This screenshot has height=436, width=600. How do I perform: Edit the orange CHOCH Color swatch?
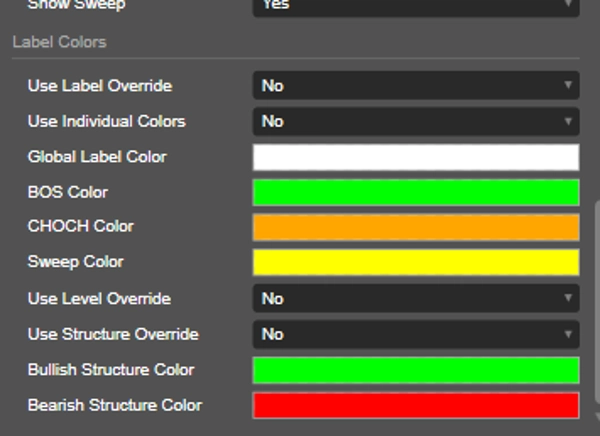(x=416, y=227)
